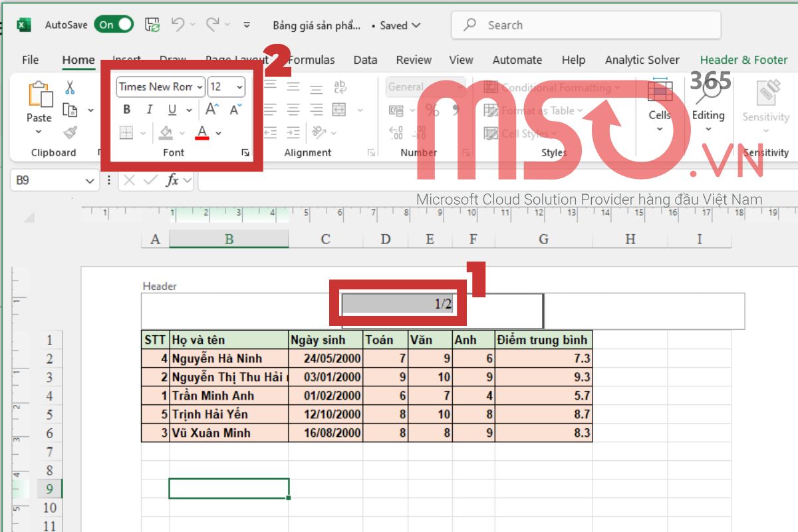
Task: Click the Fill Color bucket
Action: [x=166, y=133]
